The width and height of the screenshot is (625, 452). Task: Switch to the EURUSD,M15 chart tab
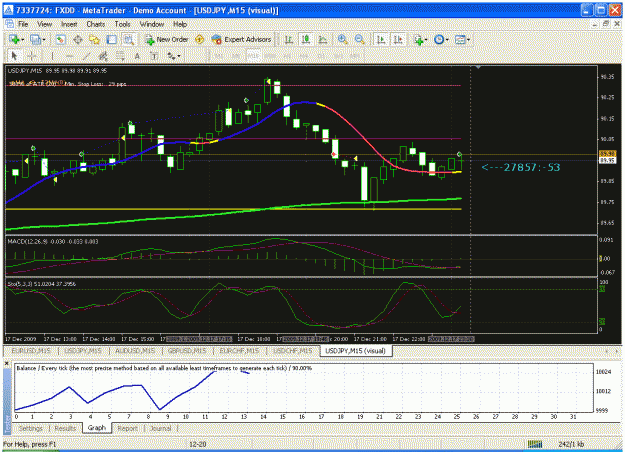(x=31, y=351)
